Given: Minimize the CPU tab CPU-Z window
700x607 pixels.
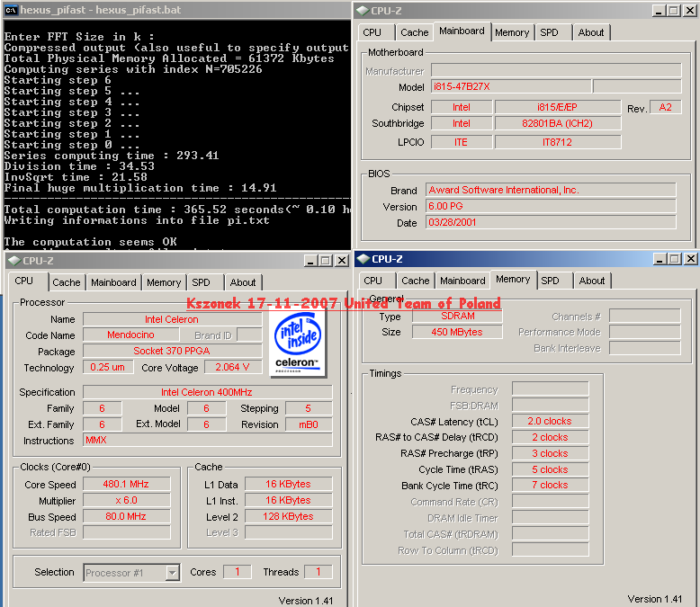Looking at the screenshot, I should 310,261.
